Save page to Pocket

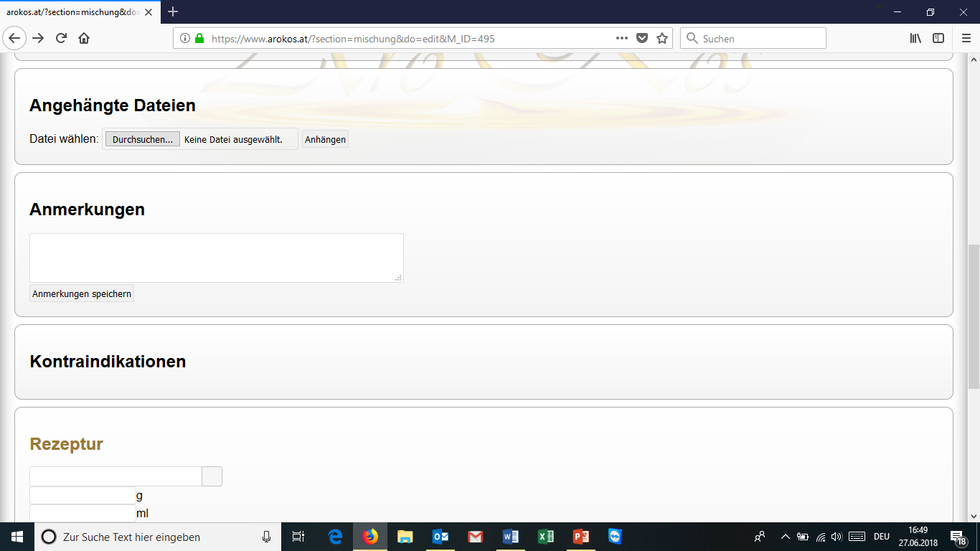point(643,38)
